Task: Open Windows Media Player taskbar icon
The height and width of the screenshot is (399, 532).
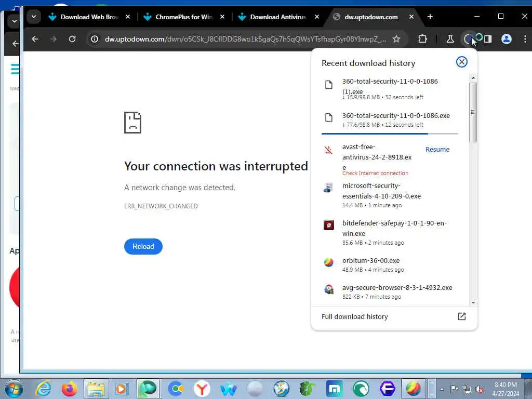Action: [121, 389]
